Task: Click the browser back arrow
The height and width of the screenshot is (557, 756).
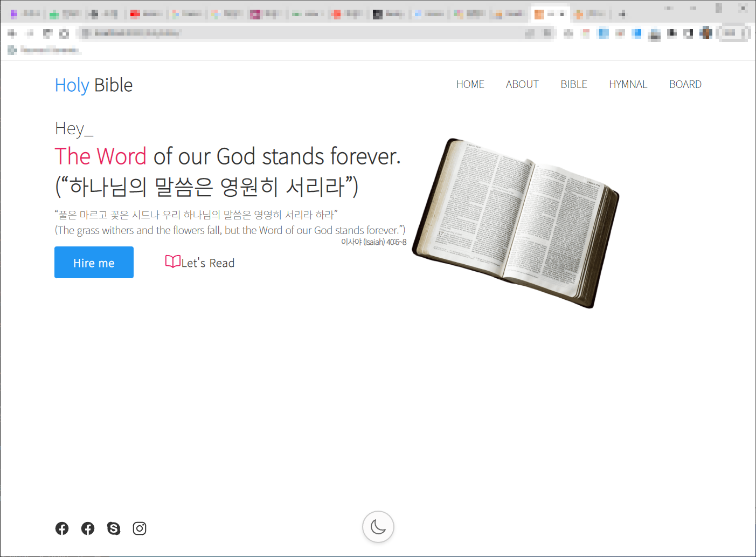Action: tap(12, 33)
